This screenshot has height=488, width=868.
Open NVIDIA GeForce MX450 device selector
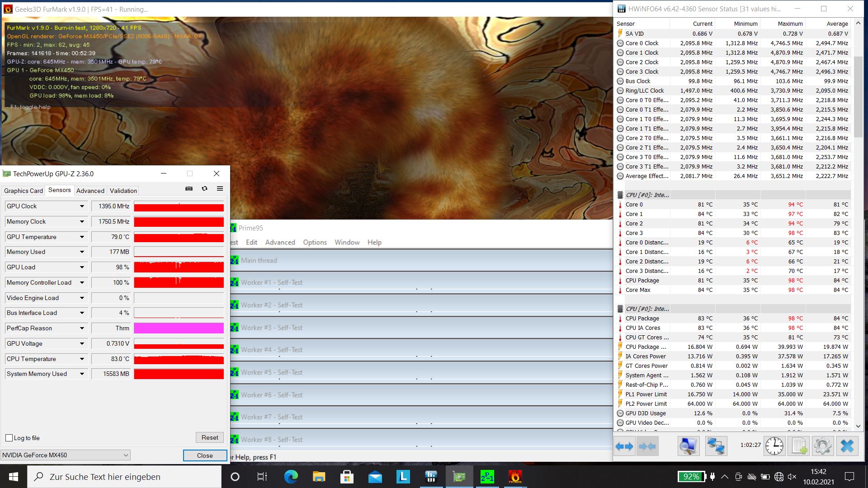(66, 455)
